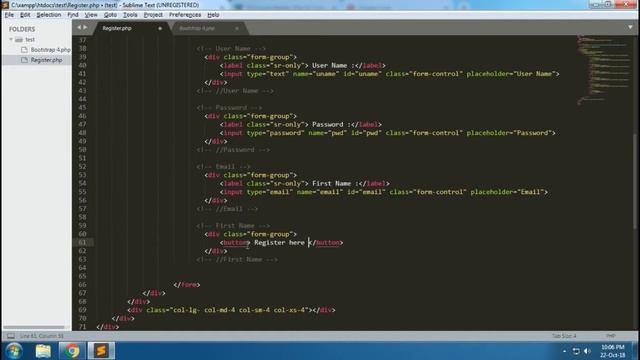640x360 pixels.
Task: Click line number 38 in gutter
Action: (82, 49)
